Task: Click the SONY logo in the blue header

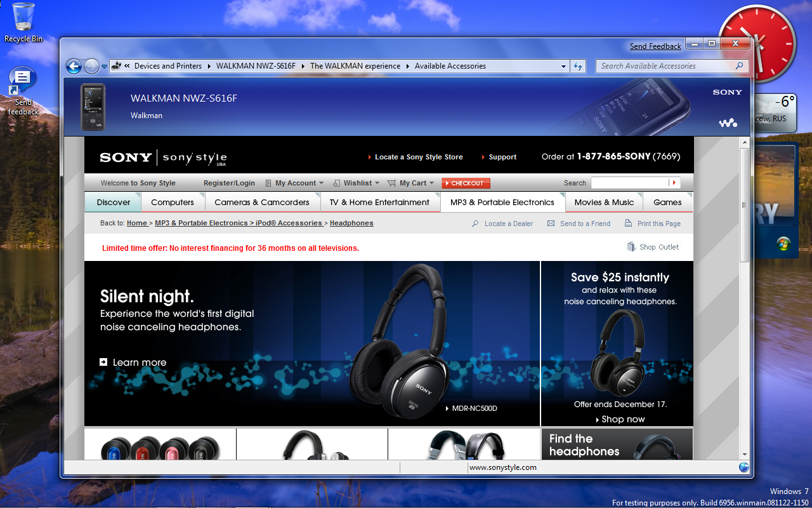Action: pyautogui.click(x=727, y=92)
